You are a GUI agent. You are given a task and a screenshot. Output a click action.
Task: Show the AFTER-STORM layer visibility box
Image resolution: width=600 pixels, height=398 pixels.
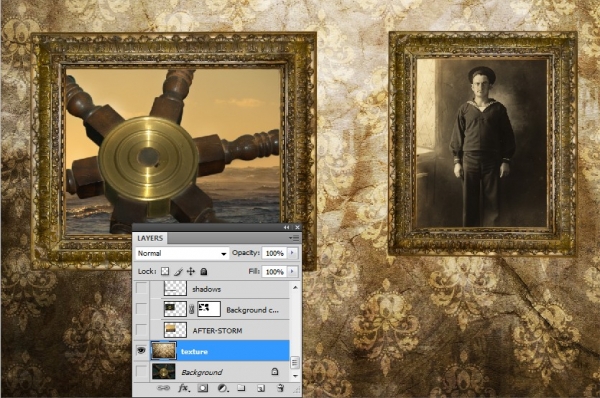pyautogui.click(x=141, y=329)
